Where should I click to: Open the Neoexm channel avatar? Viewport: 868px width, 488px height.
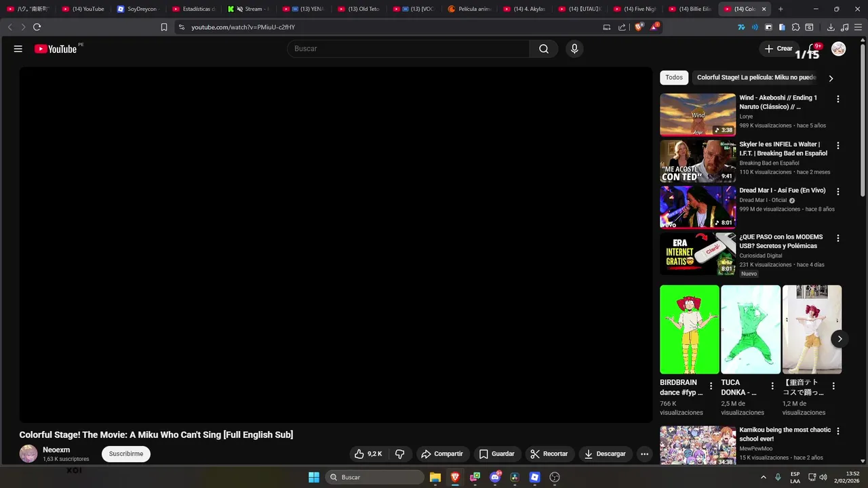coord(28,454)
